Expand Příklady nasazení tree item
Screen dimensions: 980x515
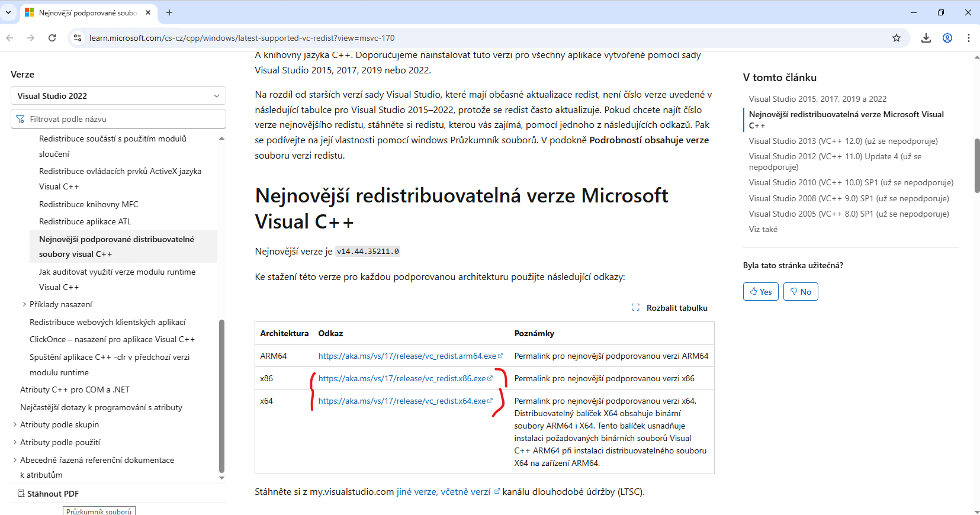24,304
